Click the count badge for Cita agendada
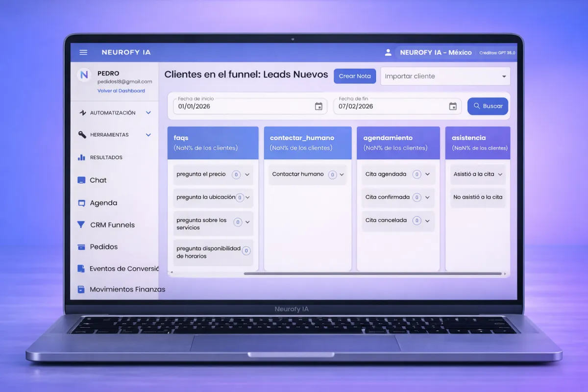The image size is (588, 392). click(417, 174)
